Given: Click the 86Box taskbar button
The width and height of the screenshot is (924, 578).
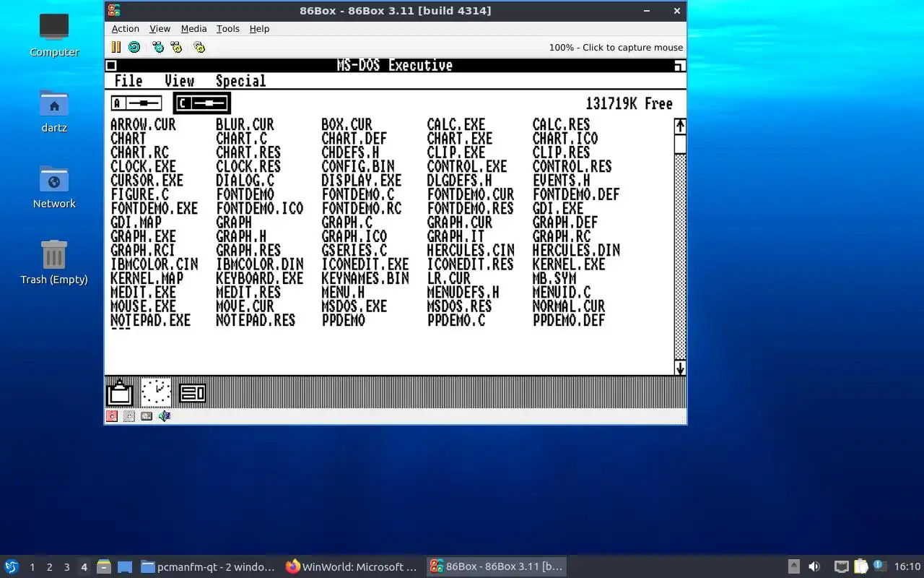Looking at the screenshot, I should click(x=496, y=566).
